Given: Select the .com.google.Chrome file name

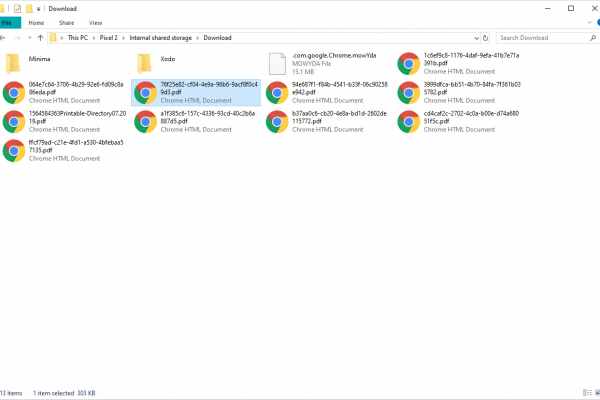Looking at the screenshot, I should coord(334,56).
